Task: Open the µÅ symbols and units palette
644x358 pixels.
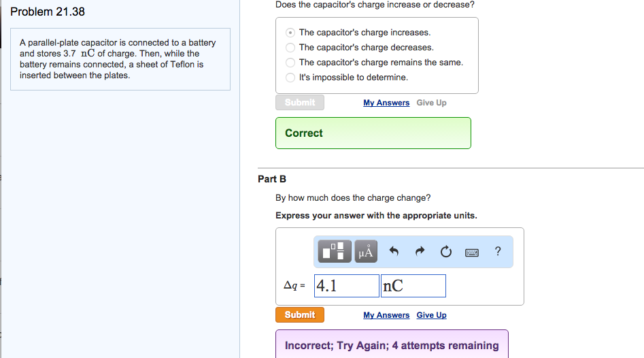Action: click(366, 252)
